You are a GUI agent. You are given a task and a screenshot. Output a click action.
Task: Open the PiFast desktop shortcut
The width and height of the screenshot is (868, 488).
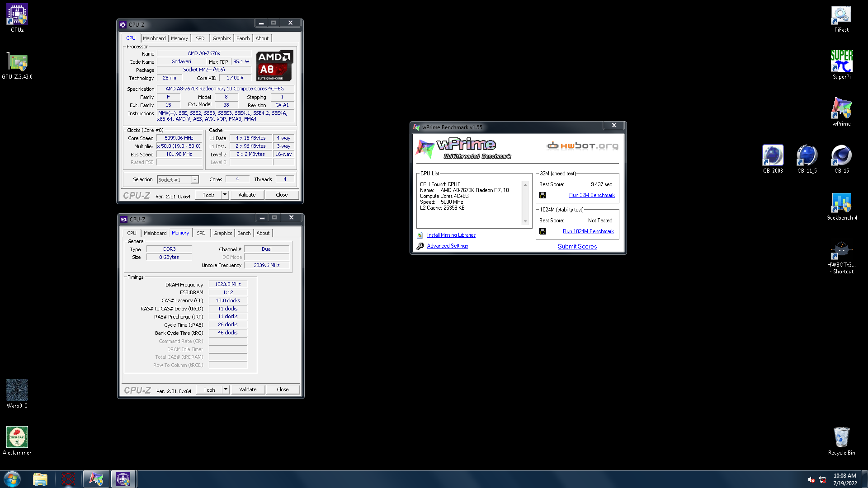pos(841,18)
